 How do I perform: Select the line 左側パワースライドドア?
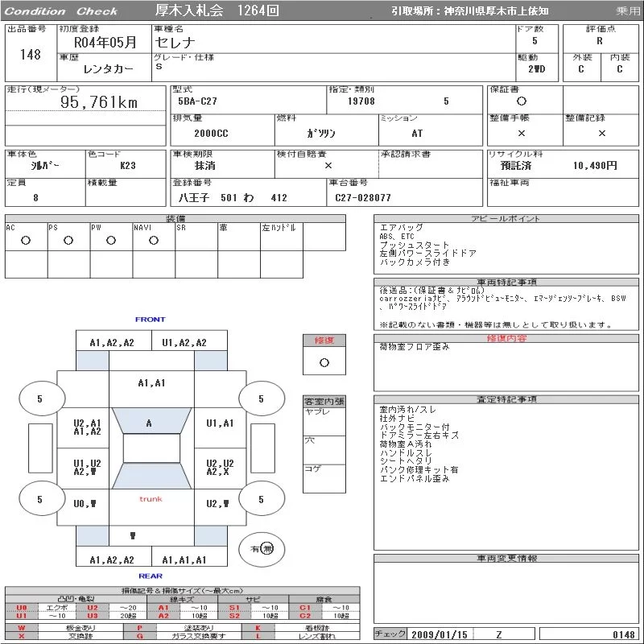[x=427, y=253]
